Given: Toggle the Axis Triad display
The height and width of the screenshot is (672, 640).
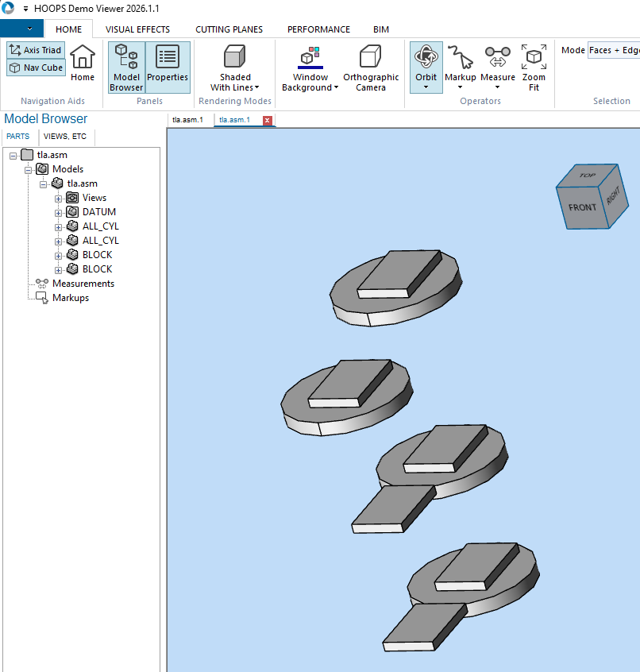Looking at the screenshot, I should pyautogui.click(x=35, y=50).
